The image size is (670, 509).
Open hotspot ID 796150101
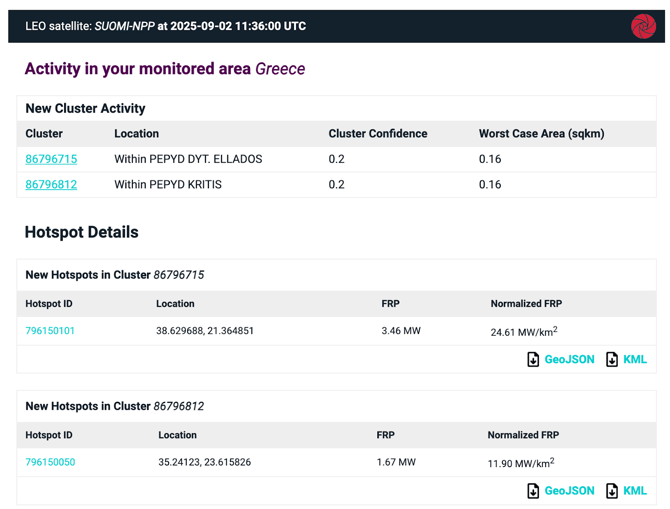(x=50, y=331)
